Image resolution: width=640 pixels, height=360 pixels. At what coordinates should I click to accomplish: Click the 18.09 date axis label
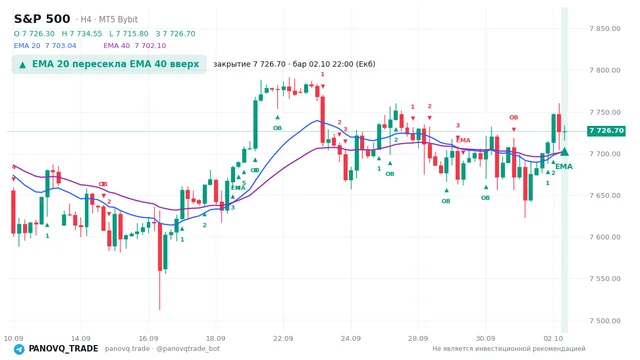pyautogui.click(x=216, y=338)
